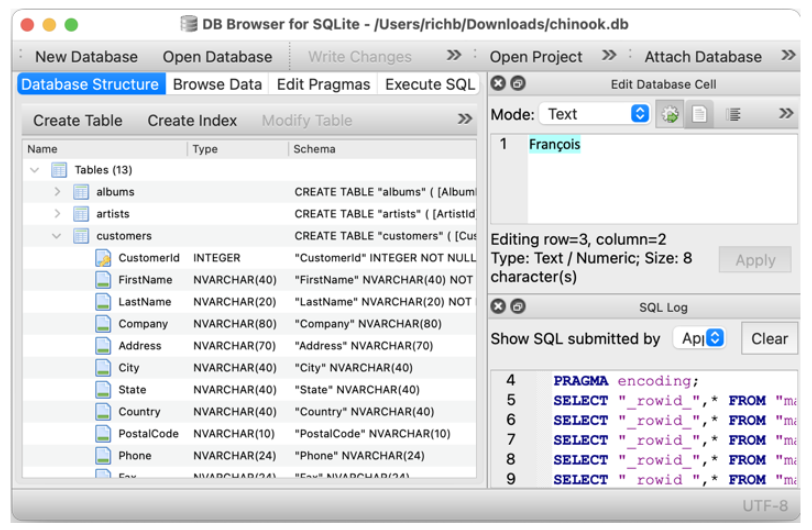This screenshot has height=530, width=812.
Task: Collapse the Tables (13) tree node
Action: (x=35, y=170)
